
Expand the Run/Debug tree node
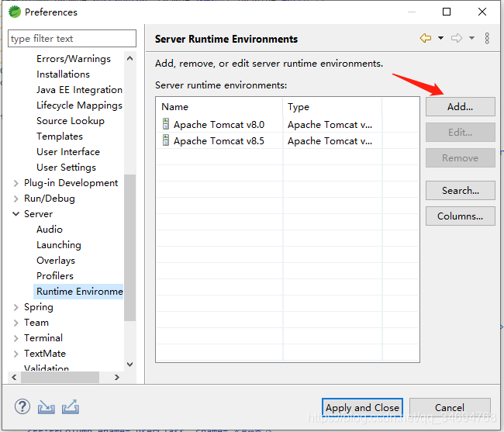click(16, 199)
